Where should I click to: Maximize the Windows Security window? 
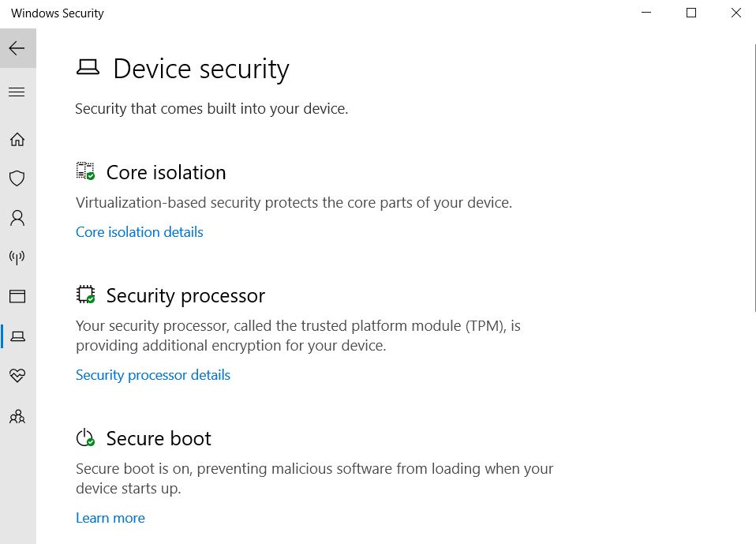[x=691, y=13]
